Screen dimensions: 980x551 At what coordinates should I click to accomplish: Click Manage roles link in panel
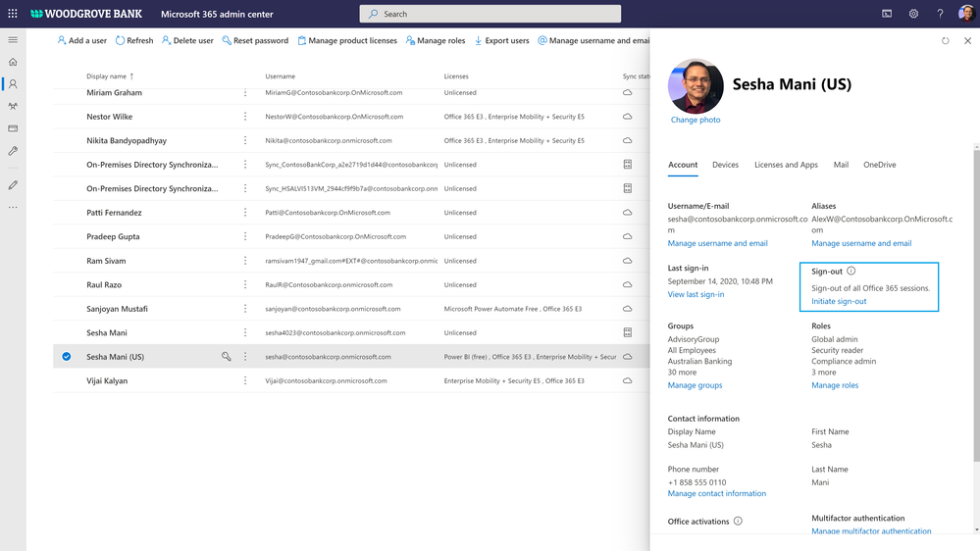click(835, 385)
